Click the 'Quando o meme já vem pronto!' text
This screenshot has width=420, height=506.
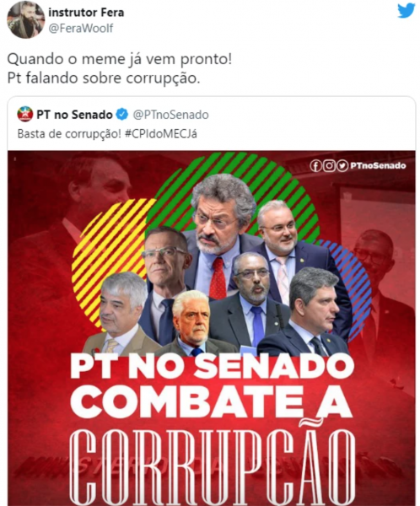pos(120,59)
